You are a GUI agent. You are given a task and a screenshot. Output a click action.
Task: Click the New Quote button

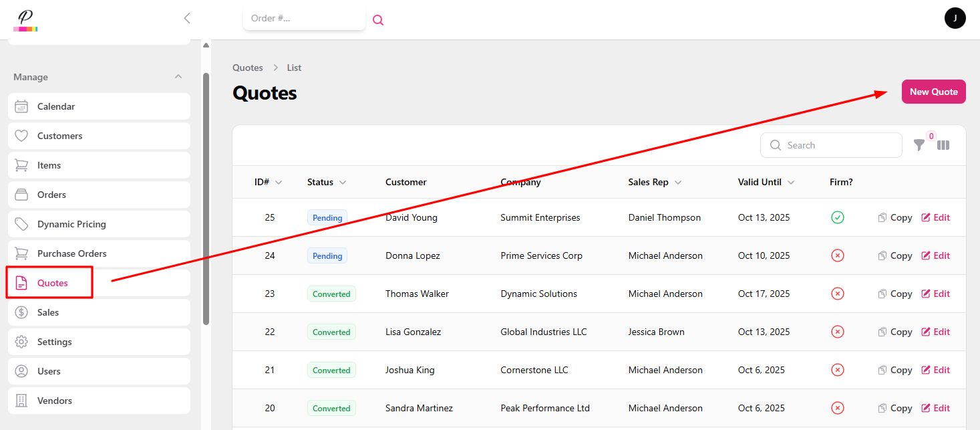(933, 92)
